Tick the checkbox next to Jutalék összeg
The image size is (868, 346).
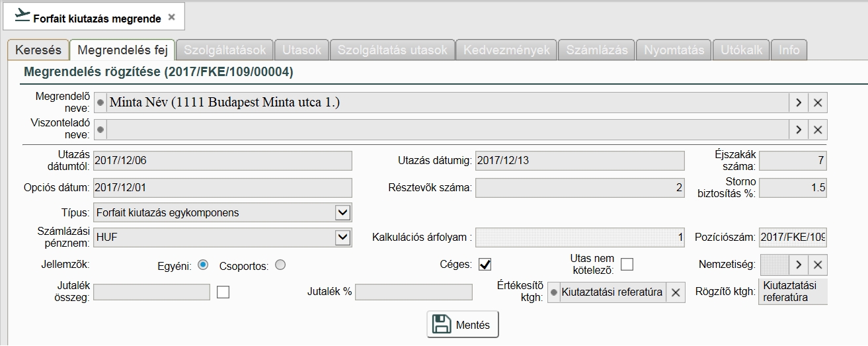(x=223, y=292)
